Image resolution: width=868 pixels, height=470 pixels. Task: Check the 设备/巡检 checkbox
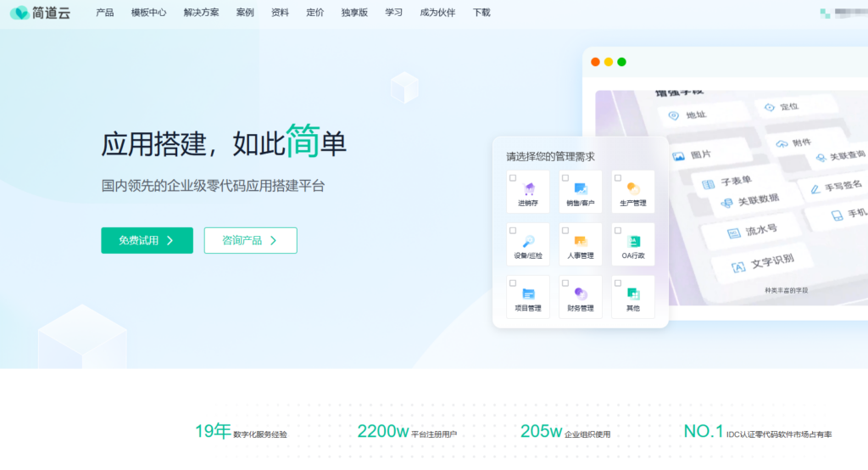tap(513, 231)
